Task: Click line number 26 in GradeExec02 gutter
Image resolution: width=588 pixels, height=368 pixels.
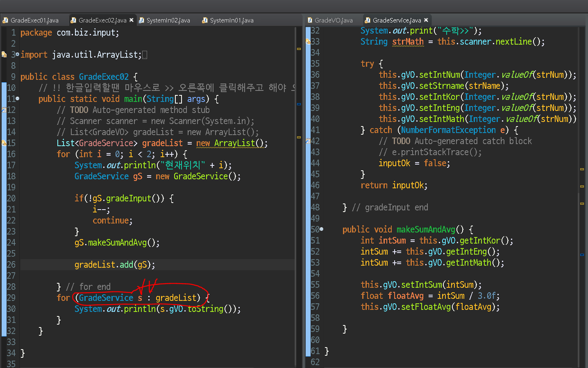Action: 11,265
